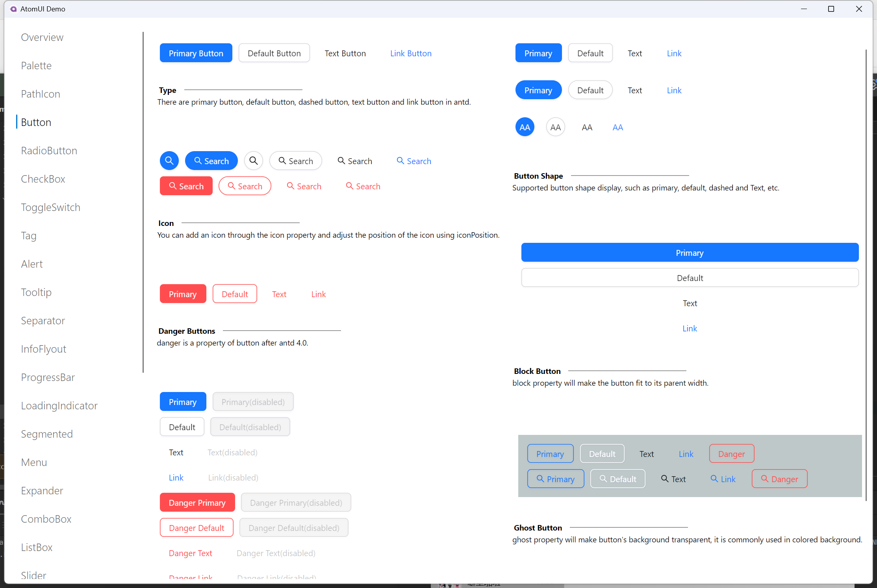This screenshot has width=877, height=588.
Task: Open the Overview page in the sidebar
Action: (42, 37)
